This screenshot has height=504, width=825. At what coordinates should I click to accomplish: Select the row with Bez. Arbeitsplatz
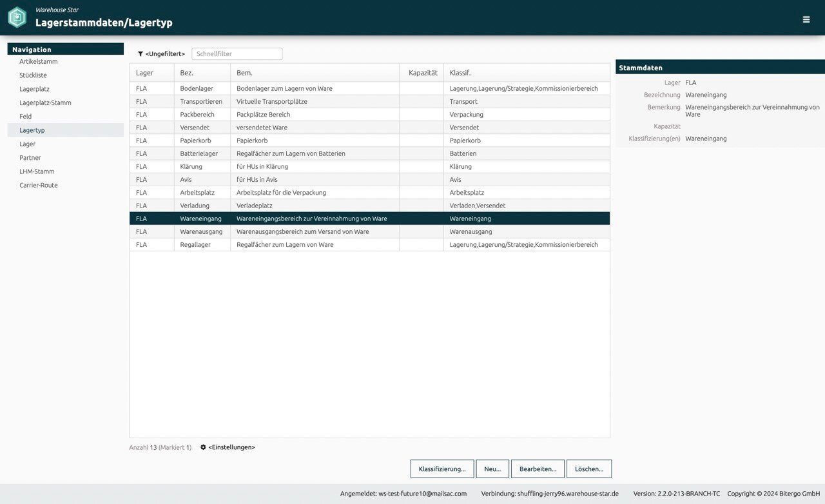[x=369, y=193]
